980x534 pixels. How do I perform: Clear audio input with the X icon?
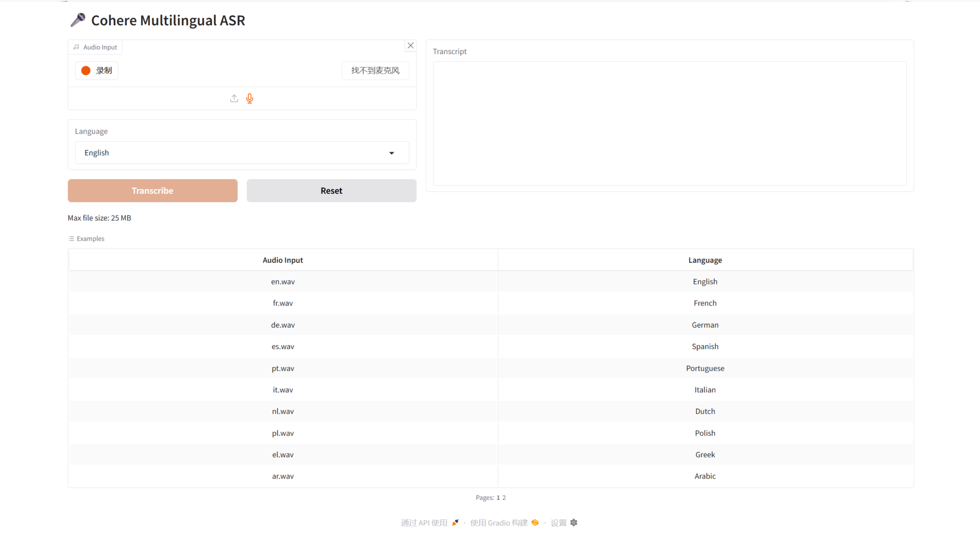(x=410, y=46)
